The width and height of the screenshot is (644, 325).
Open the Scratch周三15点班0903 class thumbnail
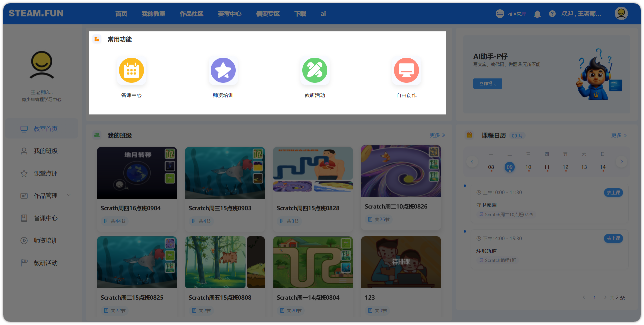[225, 173]
